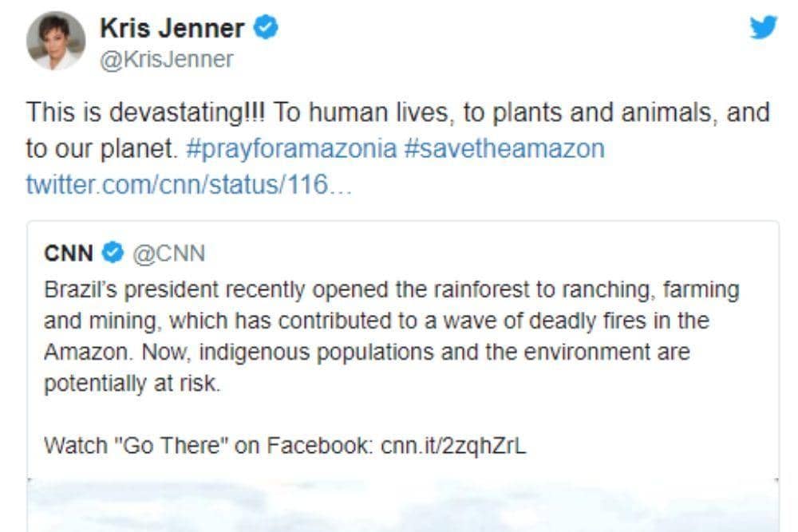Image resolution: width=798 pixels, height=532 pixels.
Task: Click the Kris Jenner display name
Action: click(x=172, y=26)
